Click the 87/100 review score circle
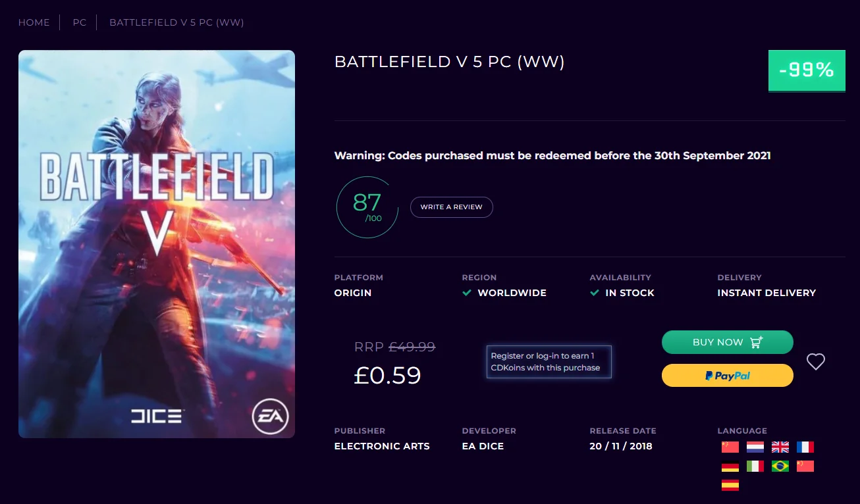The height and width of the screenshot is (504, 860). (x=367, y=207)
